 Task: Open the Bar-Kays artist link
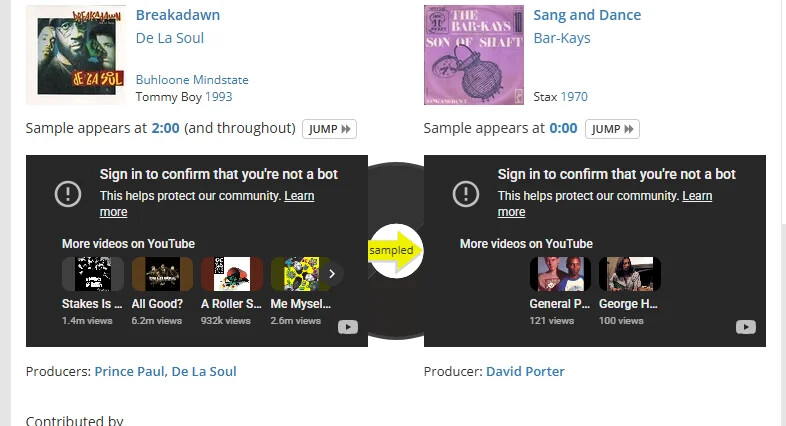(x=561, y=38)
